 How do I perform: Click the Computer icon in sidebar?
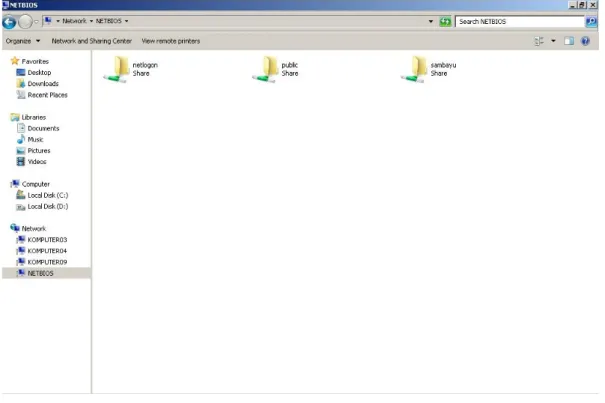[15, 184]
